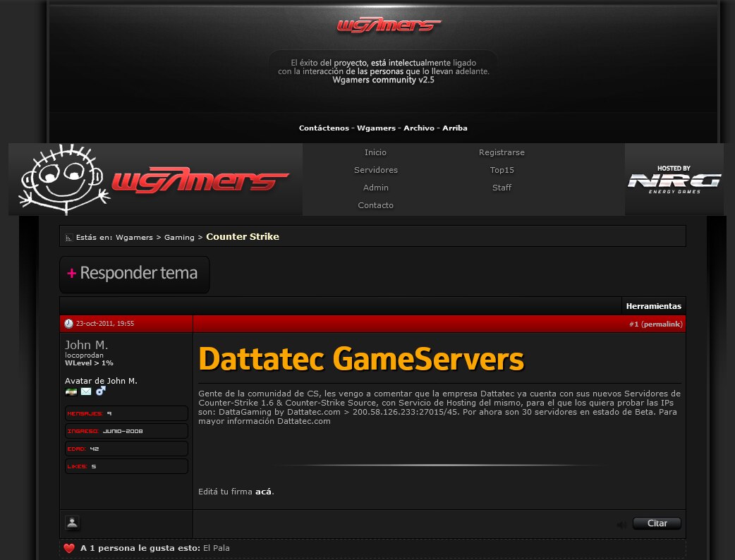The image size is (735, 560).
Task: Click the Archivo footer link
Action: pyautogui.click(x=419, y=128)
